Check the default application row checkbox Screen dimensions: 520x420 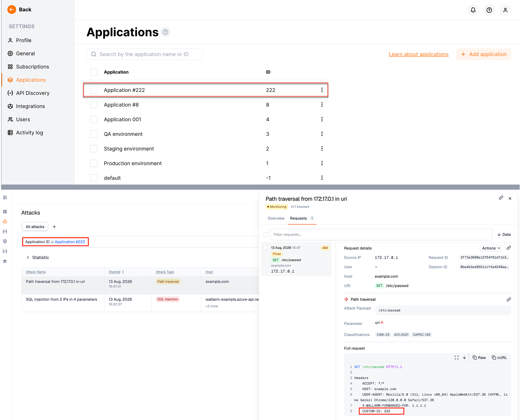93,178
